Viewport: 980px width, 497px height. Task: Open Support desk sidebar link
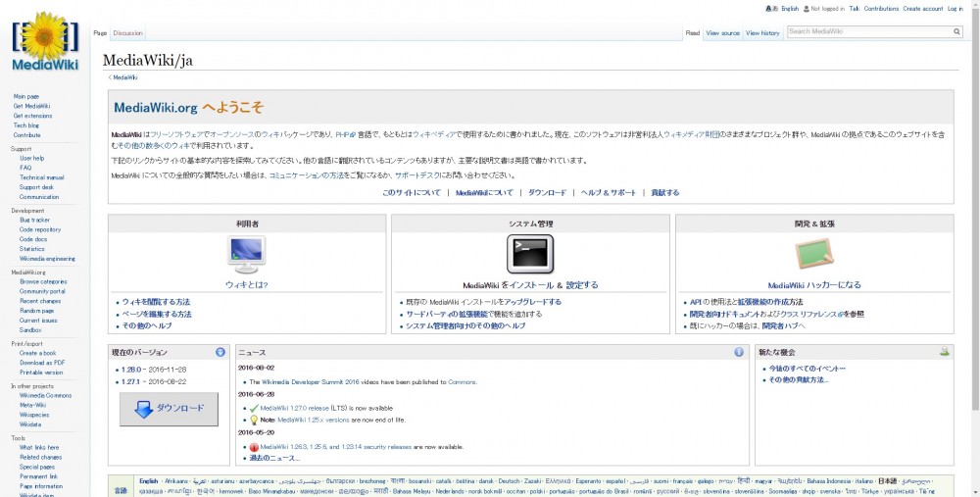36,187
